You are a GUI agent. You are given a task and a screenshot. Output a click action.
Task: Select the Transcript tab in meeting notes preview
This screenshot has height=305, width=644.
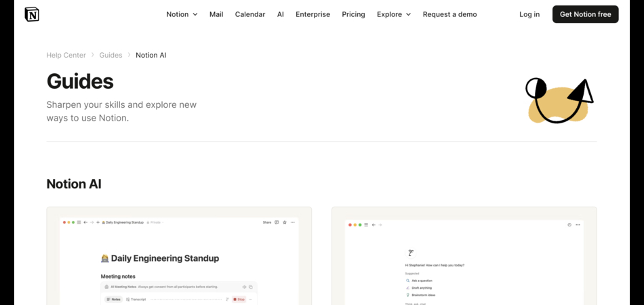tap(136, 300)
